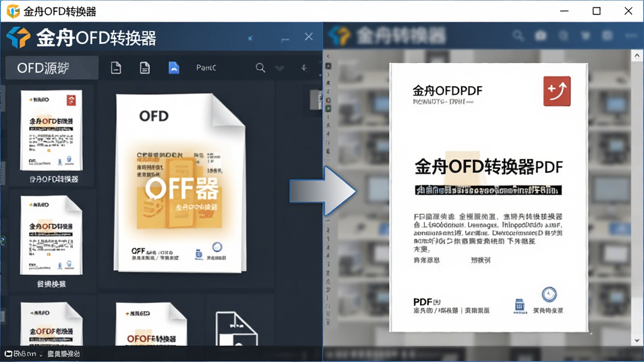Click the square icon beside the more menu

(608, 36)
